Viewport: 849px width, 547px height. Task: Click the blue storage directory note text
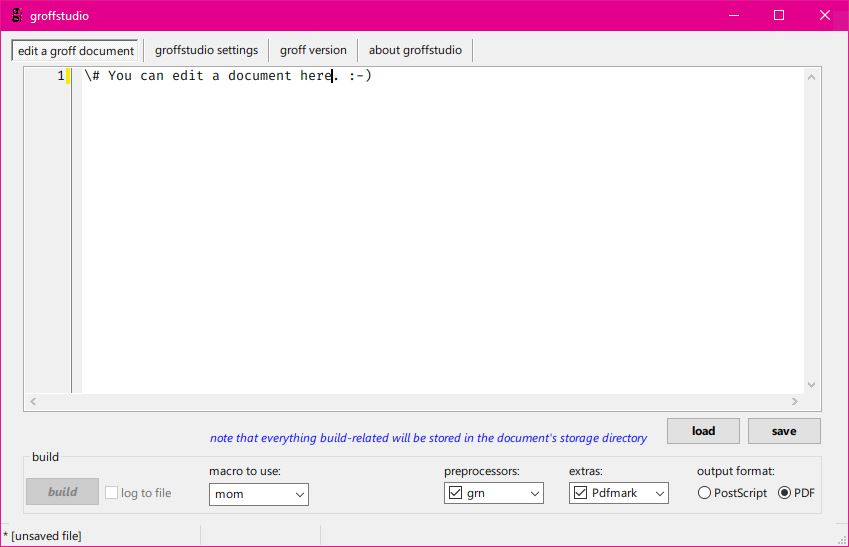click(428, 438)
